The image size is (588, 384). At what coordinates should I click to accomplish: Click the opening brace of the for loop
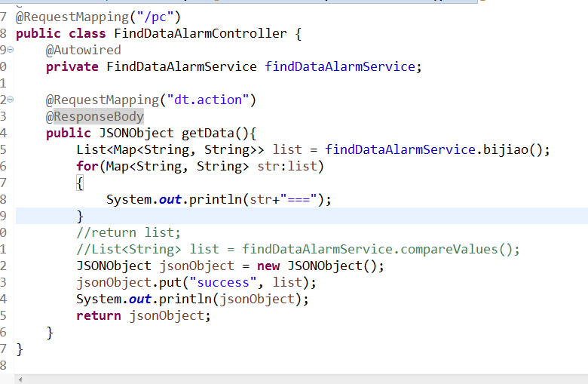(x=79, y=183)
